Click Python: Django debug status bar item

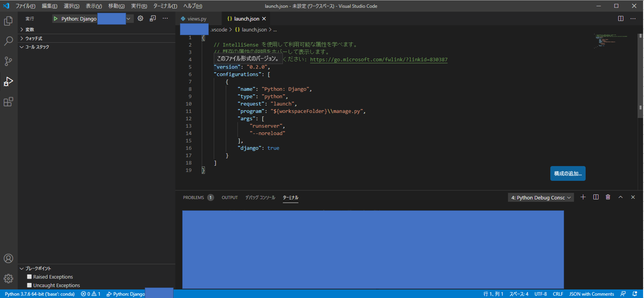coord(126,294)
